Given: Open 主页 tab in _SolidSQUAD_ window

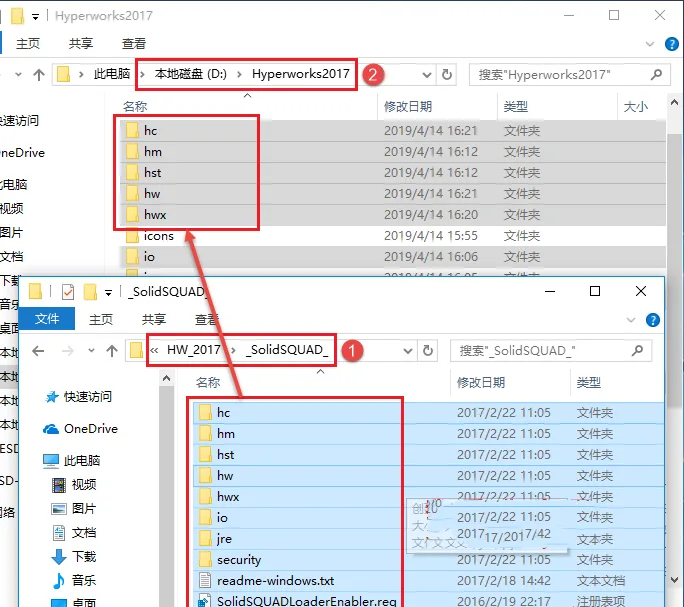Looking at the screenshot, I should tap(101, 319).
